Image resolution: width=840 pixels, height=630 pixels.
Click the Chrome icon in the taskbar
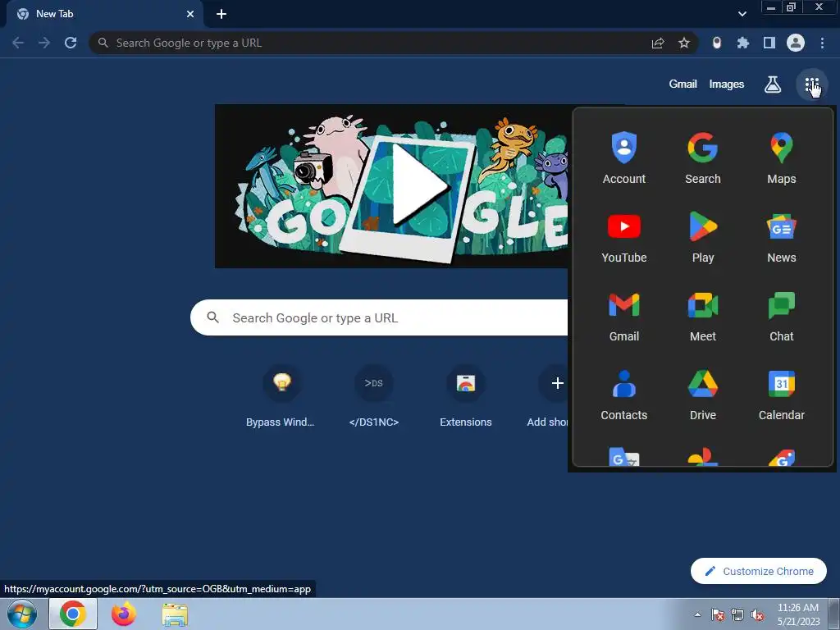(73, 614)
